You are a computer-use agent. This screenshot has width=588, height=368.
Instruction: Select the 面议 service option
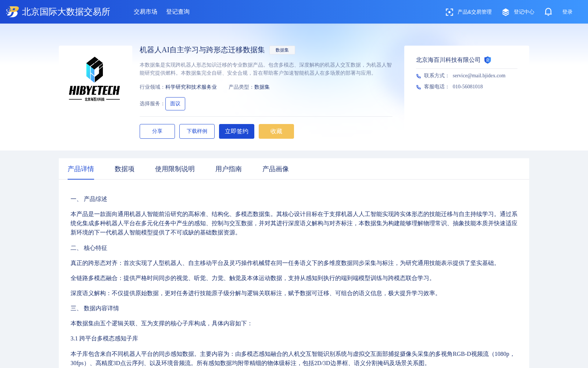tap(175, 104)
